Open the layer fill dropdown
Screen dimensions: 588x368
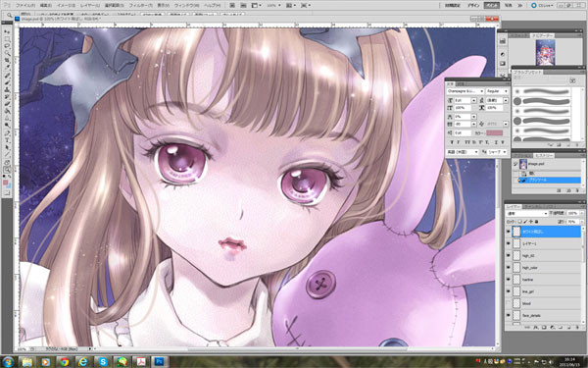582,222
